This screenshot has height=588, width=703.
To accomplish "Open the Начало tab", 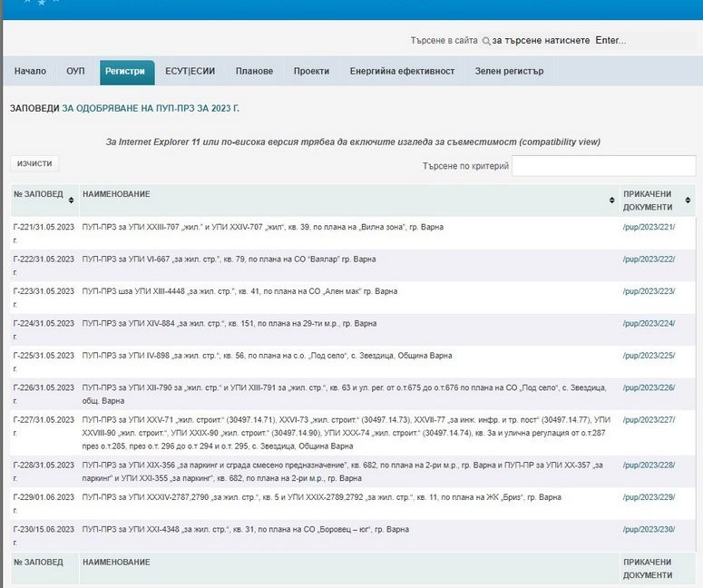I will pos(30,72).
